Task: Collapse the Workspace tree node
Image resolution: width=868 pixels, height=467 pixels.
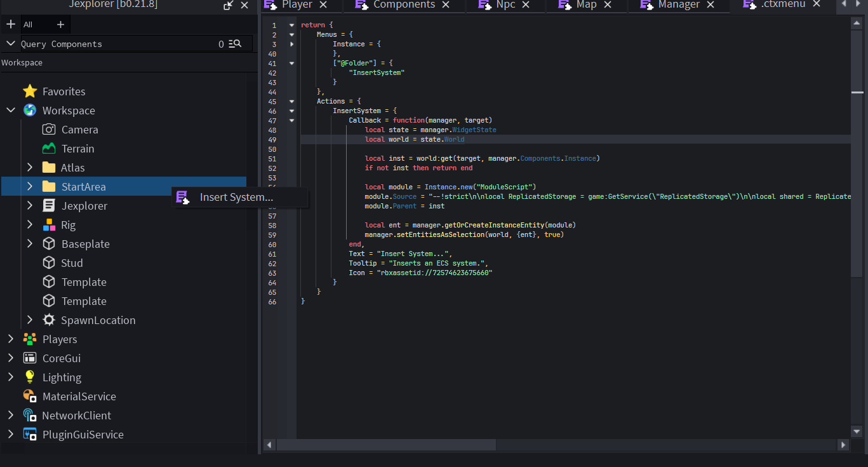Action: [x=11, y=111]
